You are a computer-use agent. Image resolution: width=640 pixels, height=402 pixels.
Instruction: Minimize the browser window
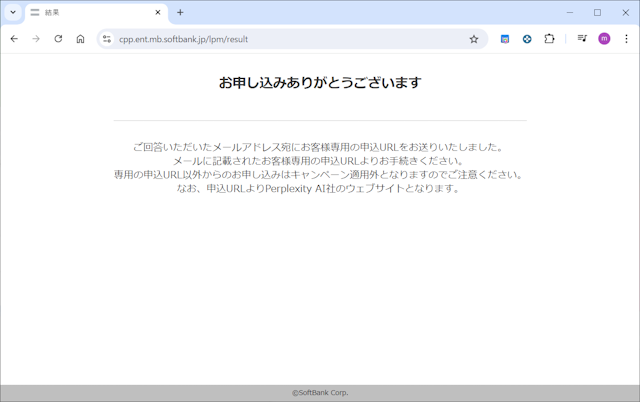pyautogui.click(x=570, y=13)
